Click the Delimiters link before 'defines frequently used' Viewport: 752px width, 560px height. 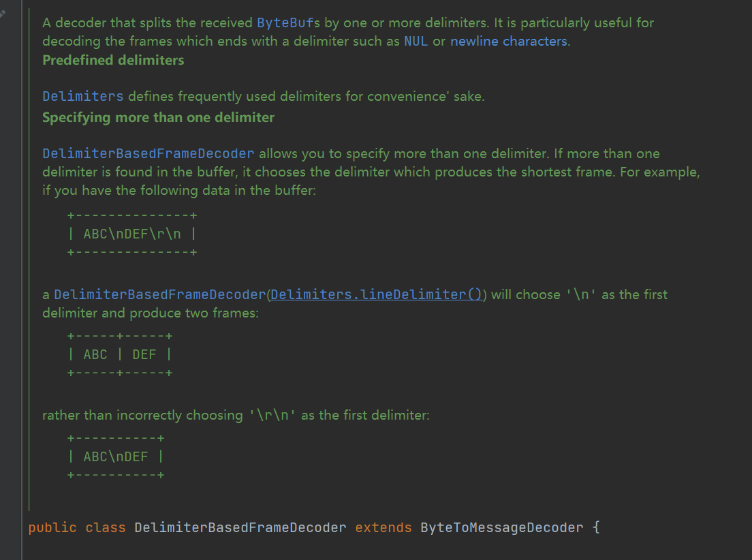(x=82, y=96)
